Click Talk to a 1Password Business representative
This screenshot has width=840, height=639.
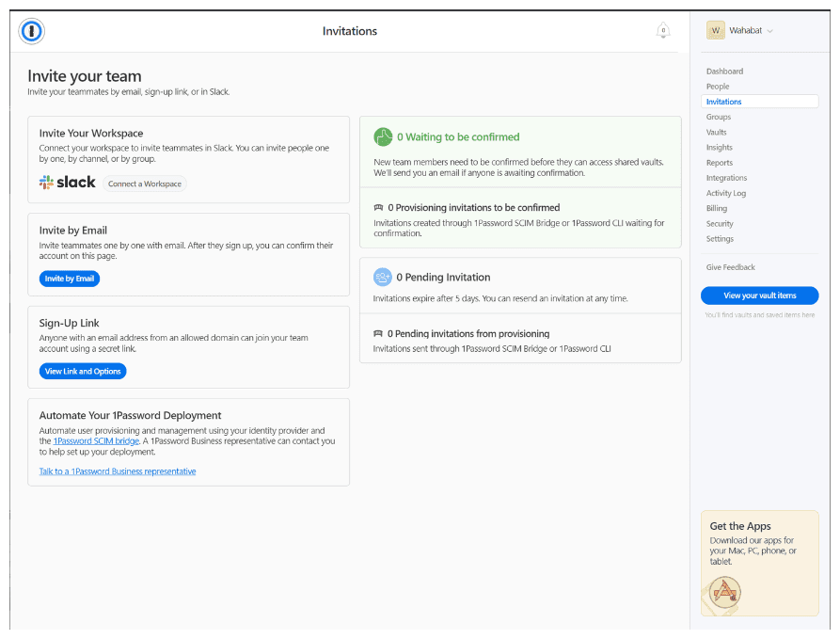[118, 471]
